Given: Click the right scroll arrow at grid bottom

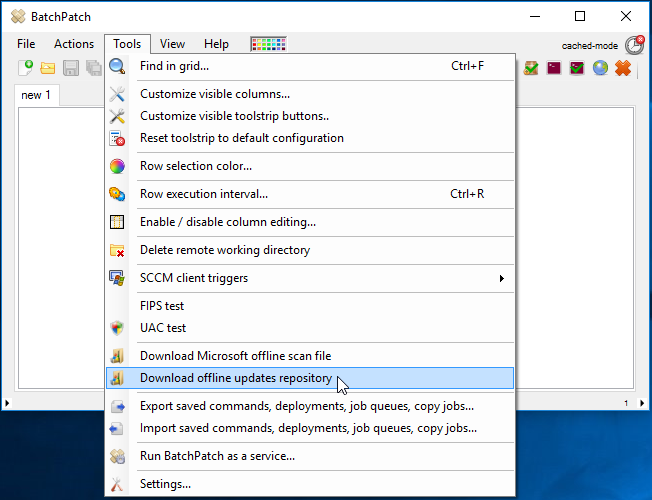Looking at the screenshot, I should (x=642, y=403).
